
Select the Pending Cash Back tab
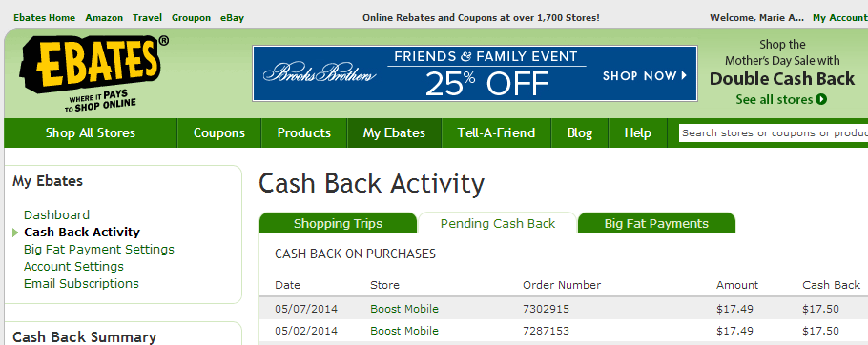tap(497, 223)
